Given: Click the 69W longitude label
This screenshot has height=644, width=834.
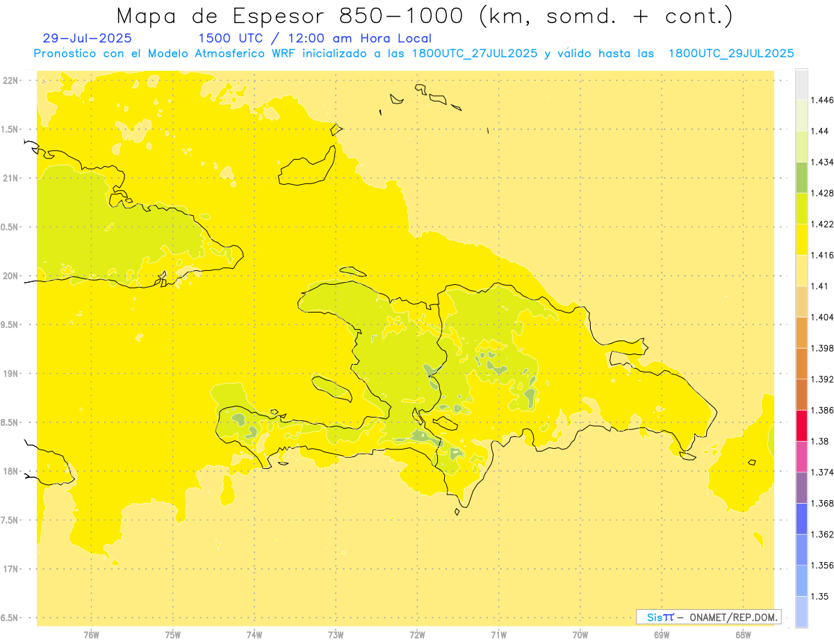Looking at the screenshot, I should point(662,635).
